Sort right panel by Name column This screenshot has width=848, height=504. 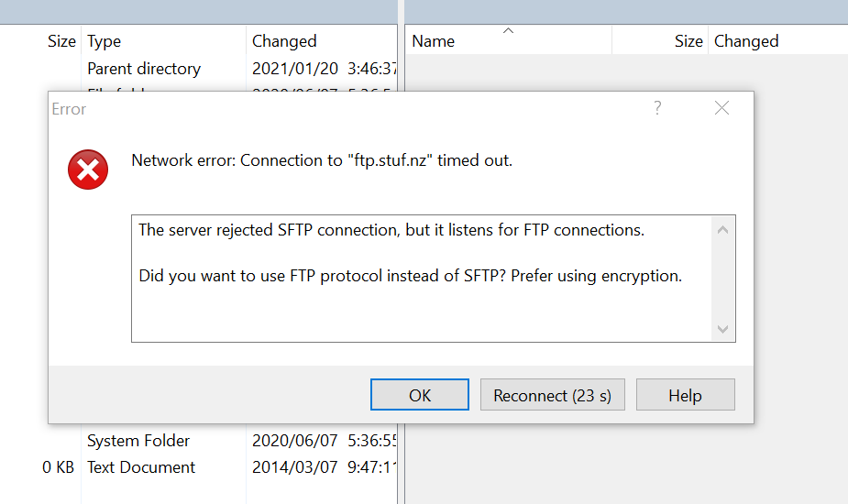434,41
